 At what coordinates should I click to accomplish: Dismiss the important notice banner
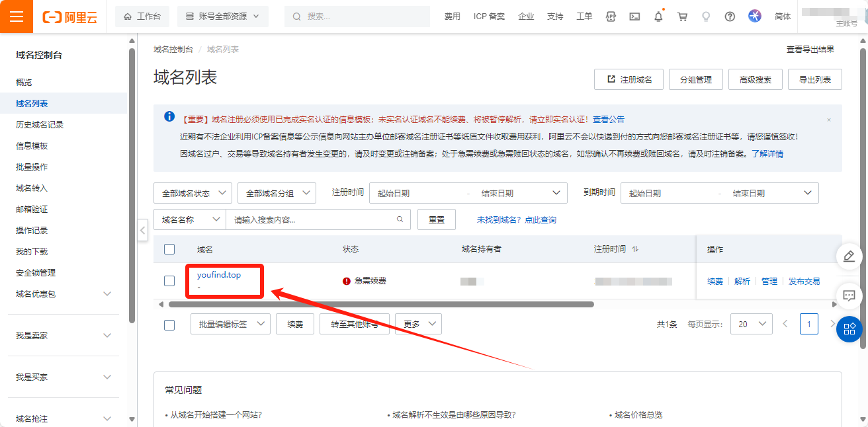coord(829,120)
